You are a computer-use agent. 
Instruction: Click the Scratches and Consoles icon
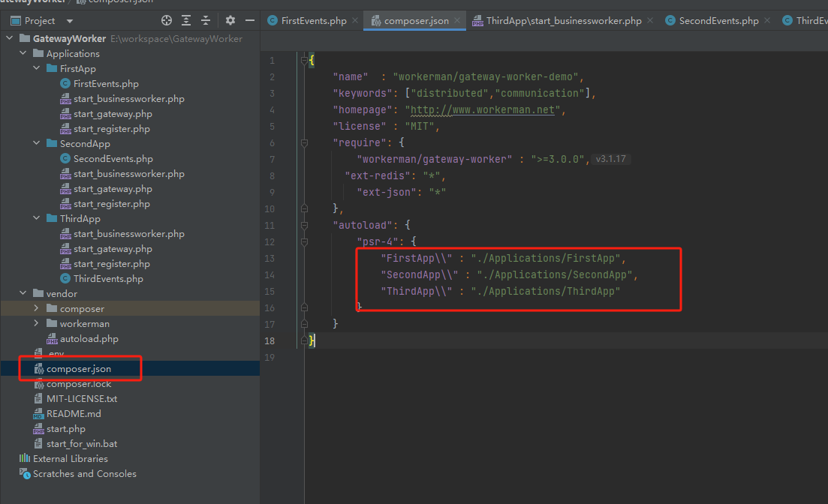click(25, 473)
